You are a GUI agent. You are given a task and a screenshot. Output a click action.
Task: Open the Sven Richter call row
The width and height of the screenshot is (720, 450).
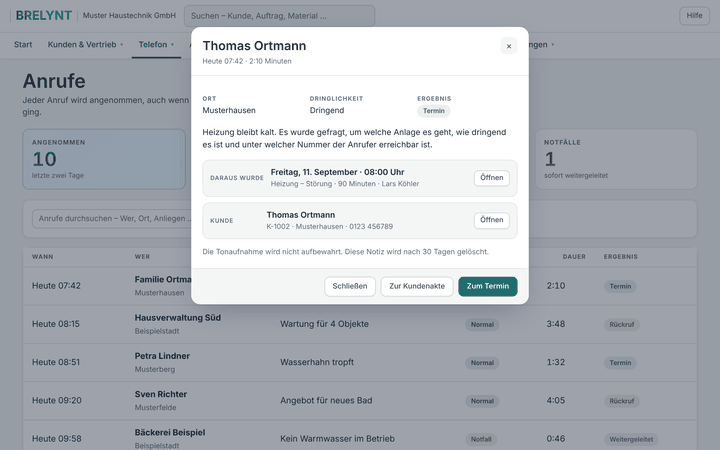coord(360,400)
